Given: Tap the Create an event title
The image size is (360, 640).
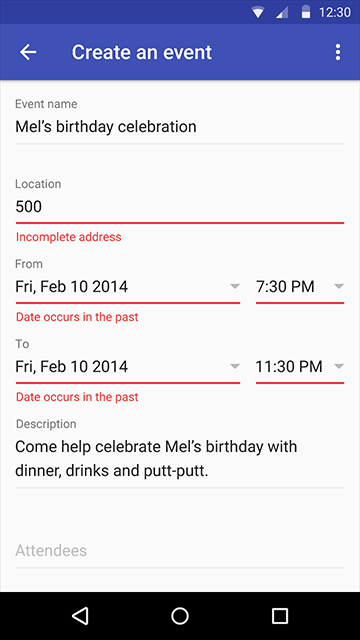Looking at the screenshot, I should click(x=142, y=52).
